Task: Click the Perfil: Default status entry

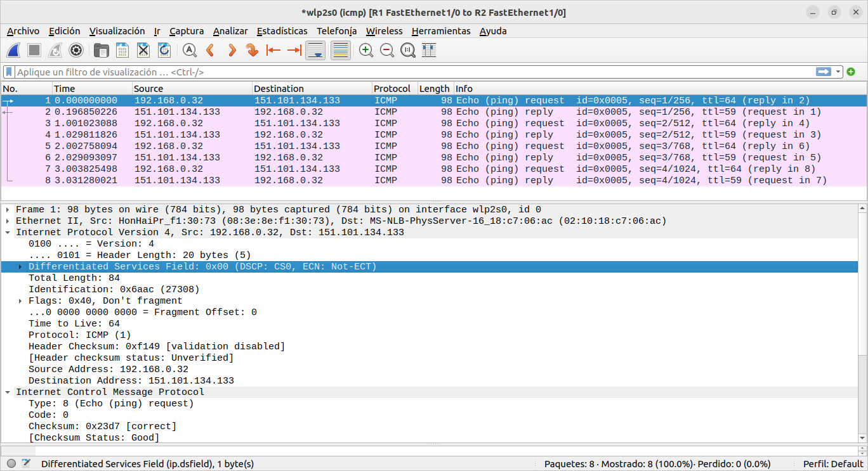Action: point(833,464)
